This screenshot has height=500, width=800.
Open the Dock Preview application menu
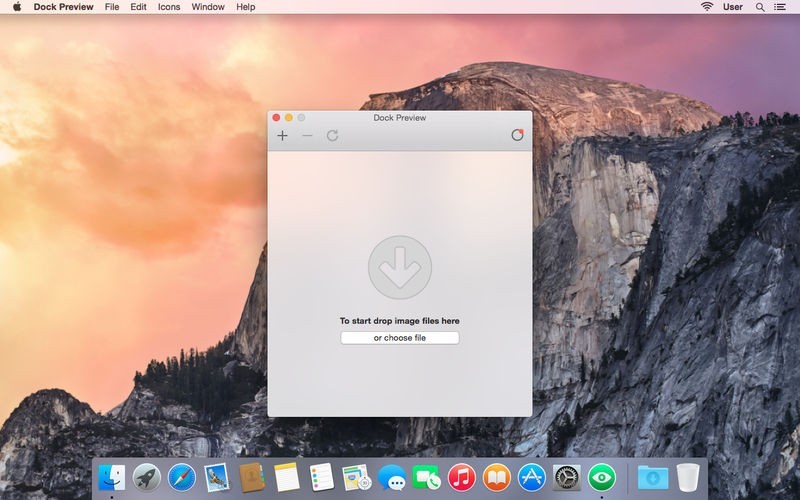[63, 7]
